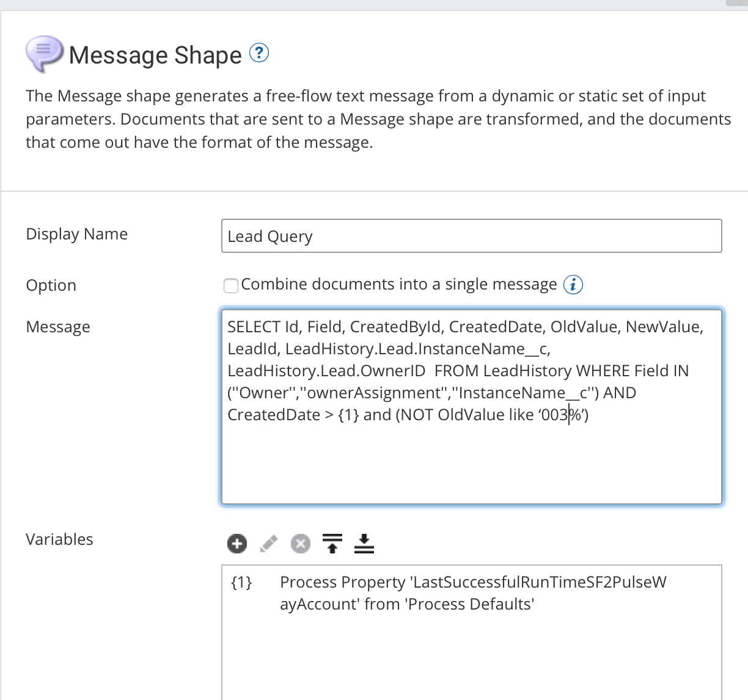Move variable up with the up-arrow icon

click(332, 543)
